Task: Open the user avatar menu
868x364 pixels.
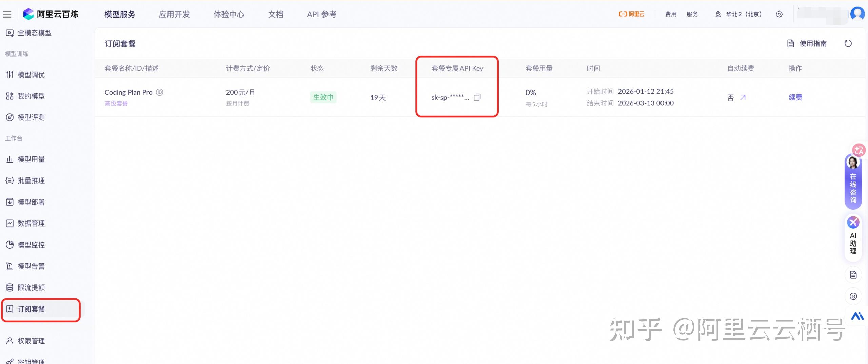Action: (x=857, y=14)
